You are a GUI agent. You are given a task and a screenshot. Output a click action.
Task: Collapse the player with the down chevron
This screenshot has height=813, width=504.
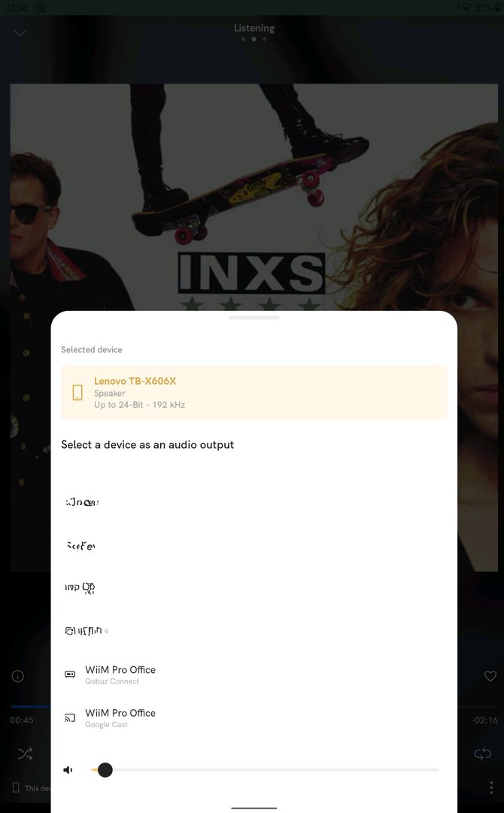coord(20,32)
